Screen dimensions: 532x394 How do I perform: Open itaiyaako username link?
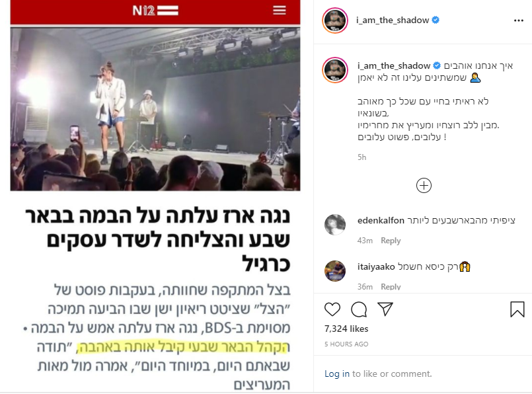click(376, 266)
